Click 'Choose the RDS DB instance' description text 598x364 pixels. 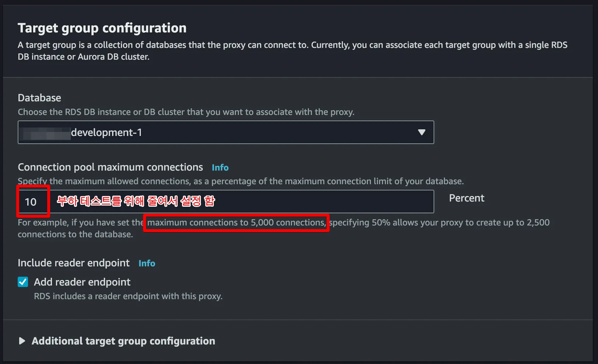[x=186, y=112]
